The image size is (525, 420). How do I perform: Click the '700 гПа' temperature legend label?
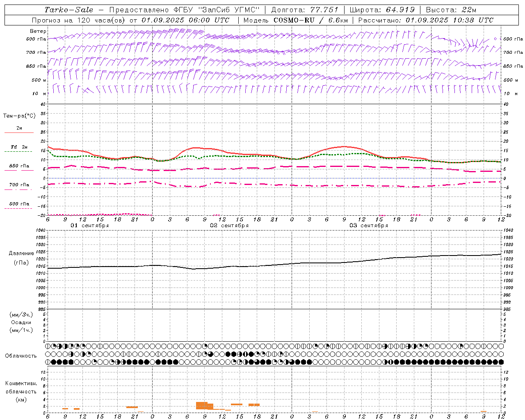19,185
